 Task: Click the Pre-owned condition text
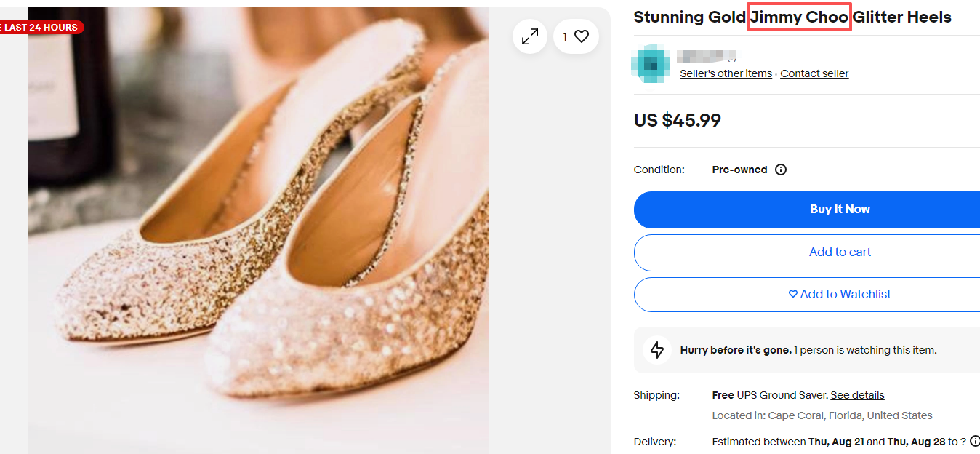click(x=739, y=170)
